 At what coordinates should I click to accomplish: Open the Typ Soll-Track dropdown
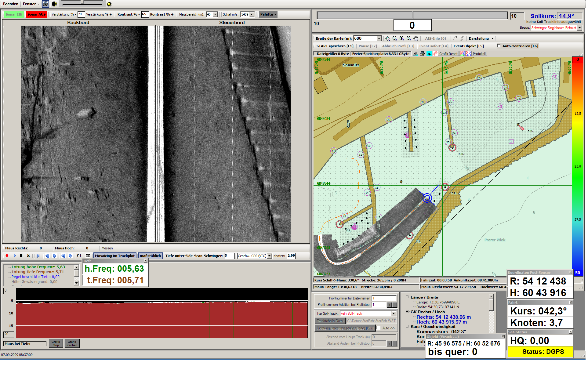coord(394,313)
